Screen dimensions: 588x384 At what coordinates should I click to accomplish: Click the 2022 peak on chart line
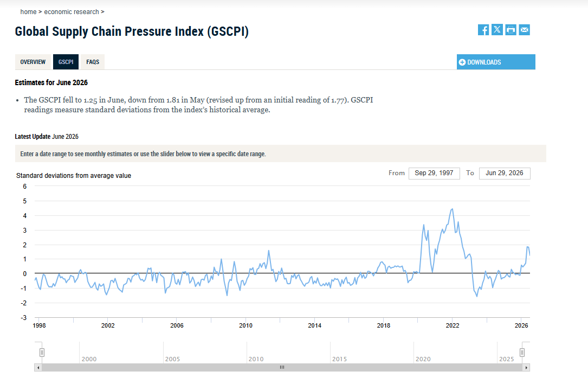click(453, 209)
